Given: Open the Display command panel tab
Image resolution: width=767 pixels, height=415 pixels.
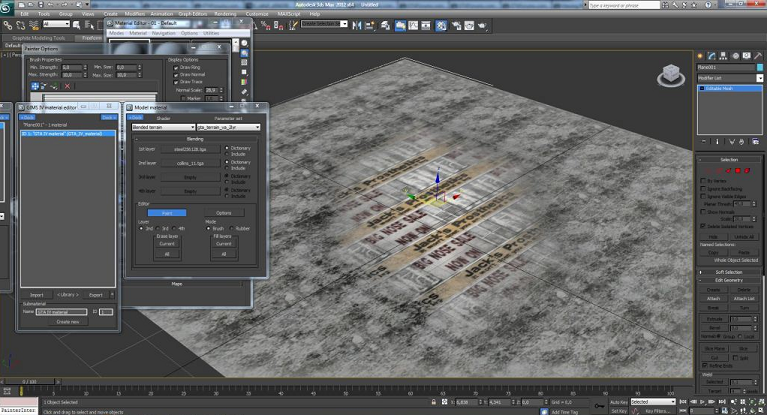Looking at the screenshot, I should coord(746,56).
